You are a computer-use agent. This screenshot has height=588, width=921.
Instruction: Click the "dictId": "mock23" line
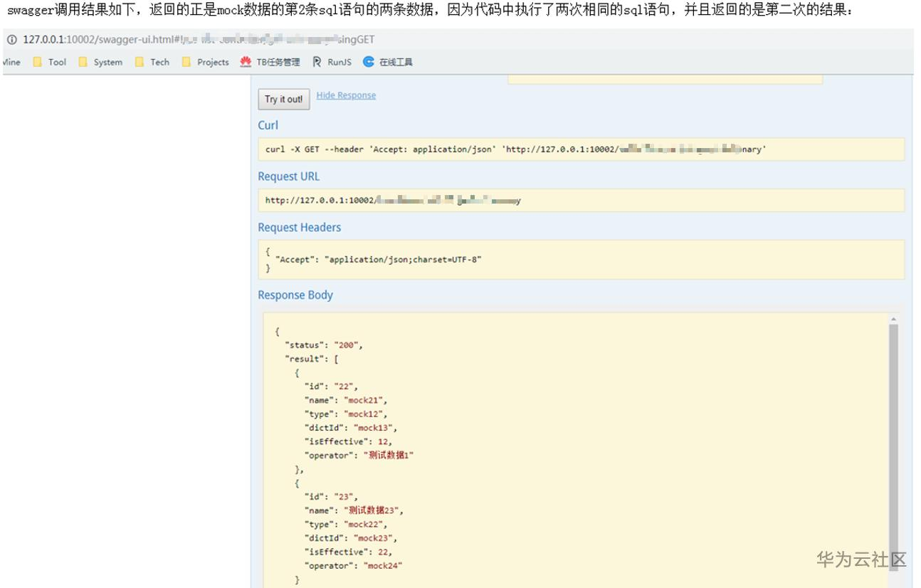(350, 538)
